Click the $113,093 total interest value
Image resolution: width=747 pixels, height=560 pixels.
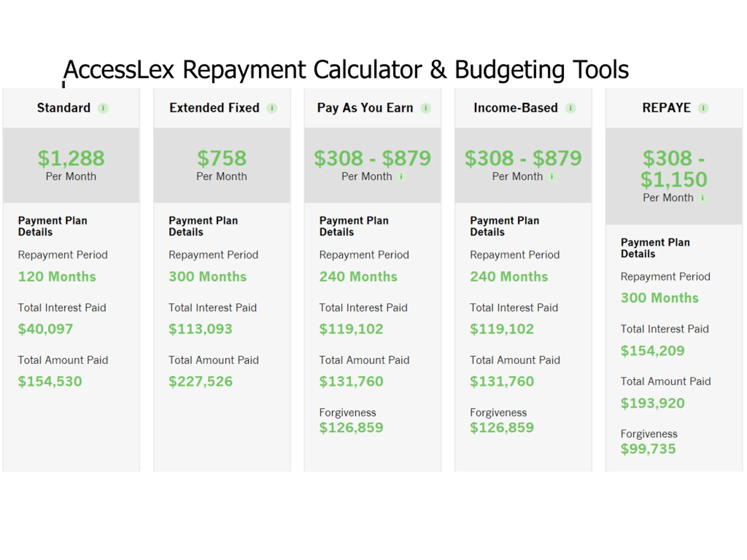coord(200,329)
